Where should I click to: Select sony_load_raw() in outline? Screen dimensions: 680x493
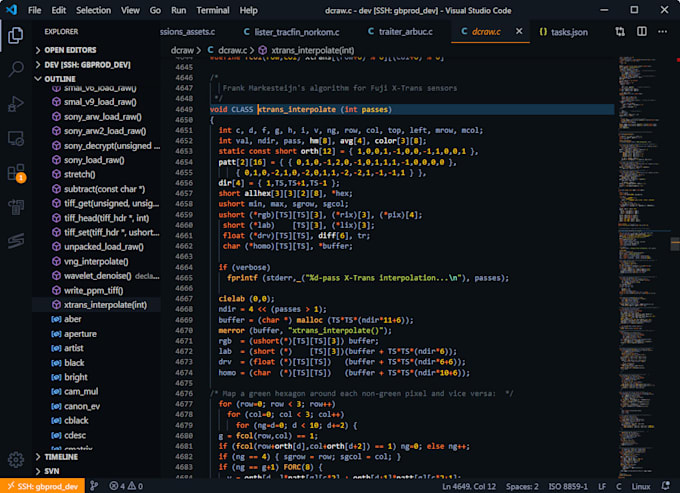point(94,160)
